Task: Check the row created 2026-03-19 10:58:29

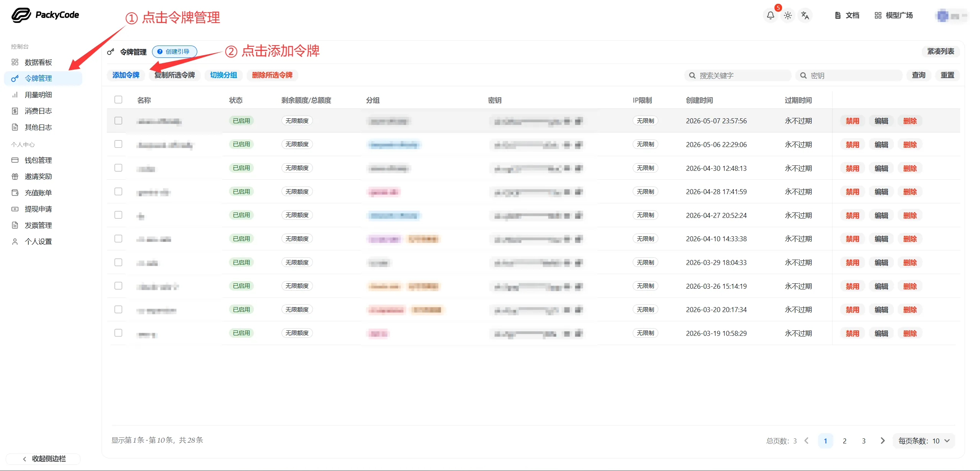Action: (118, 333)
